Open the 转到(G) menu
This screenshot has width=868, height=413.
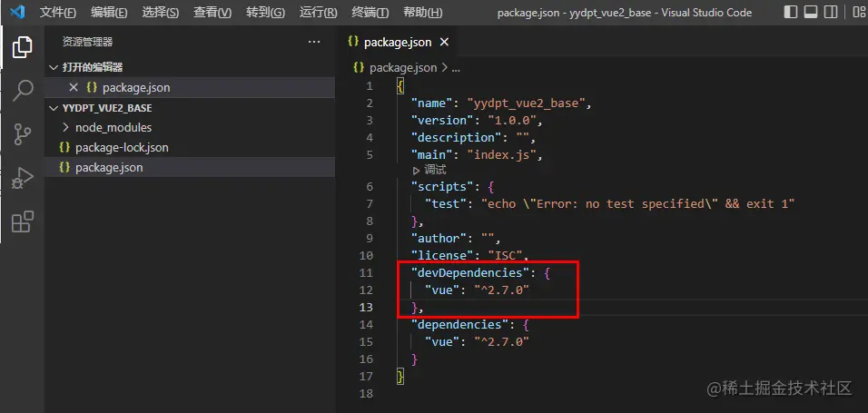click(x=266, y=12)
